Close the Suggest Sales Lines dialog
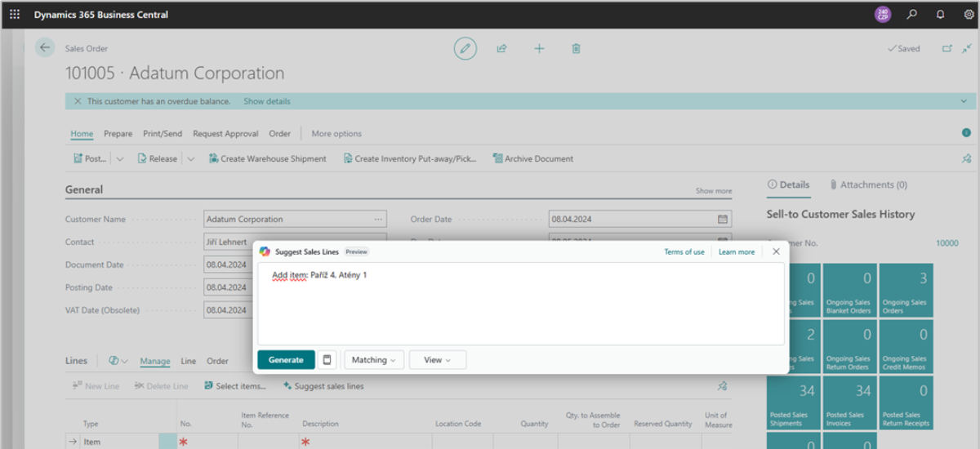The width and height of the screenshot is (980, 449). 776,251
